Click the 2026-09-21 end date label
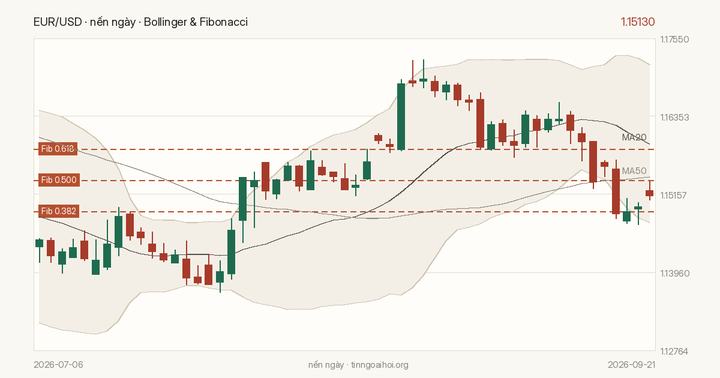 pyautogui.click(x=631, y=365)
